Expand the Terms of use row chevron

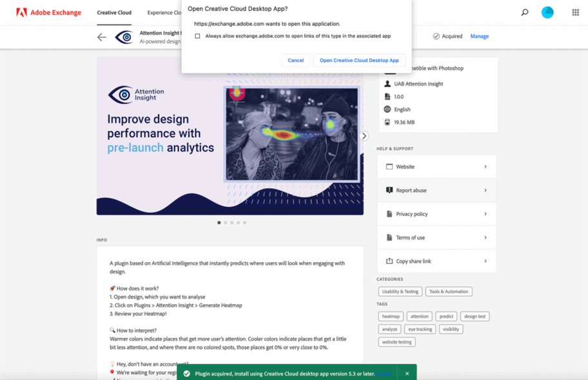coord(485,237)
